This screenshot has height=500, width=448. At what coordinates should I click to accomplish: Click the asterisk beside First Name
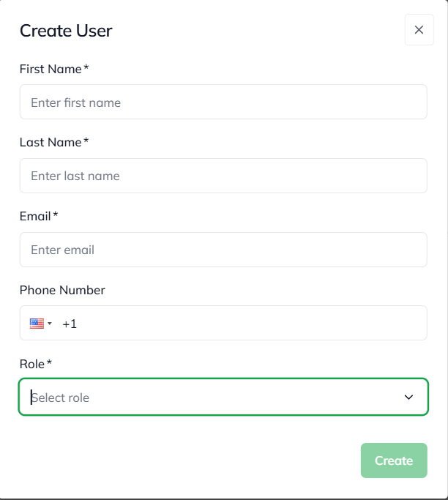[86, 68]
